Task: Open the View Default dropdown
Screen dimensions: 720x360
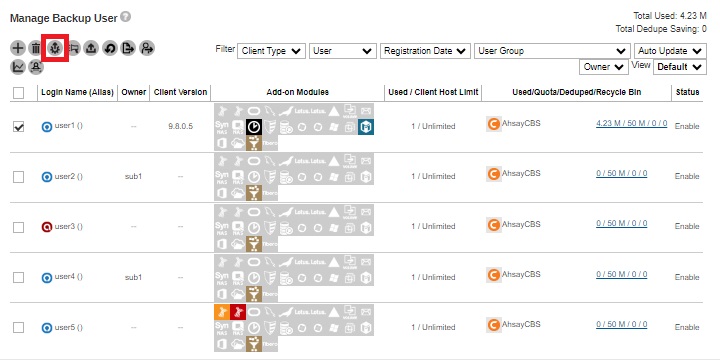Action: coord(680,67)
